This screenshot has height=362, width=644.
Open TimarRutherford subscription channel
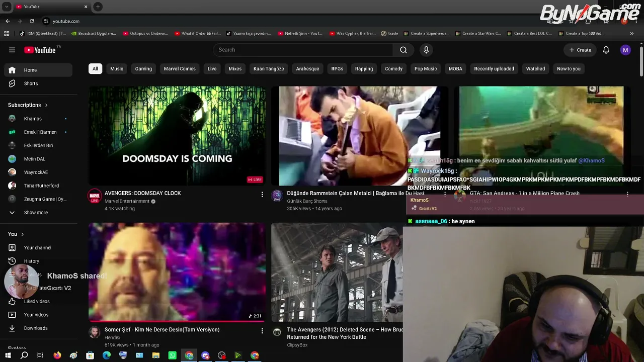[38, 186]
